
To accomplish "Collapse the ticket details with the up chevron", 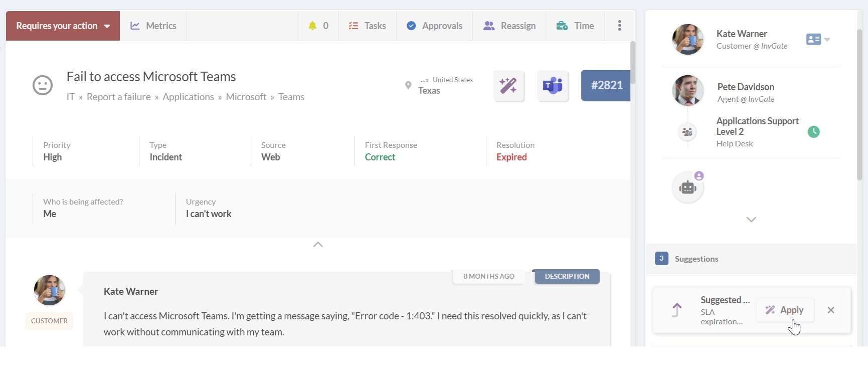I will 318,245.
